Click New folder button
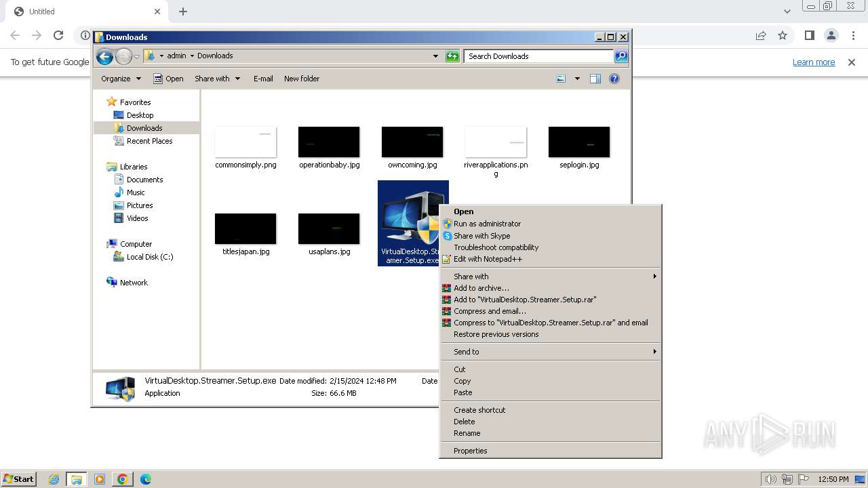The width and height of the screenshot is (868, 488). tap(302, 79)
